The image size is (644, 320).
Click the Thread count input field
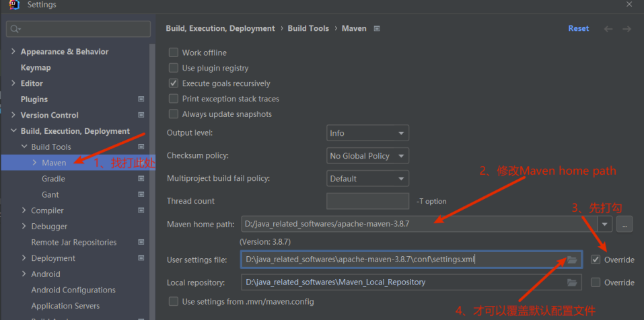pos(368,201)
